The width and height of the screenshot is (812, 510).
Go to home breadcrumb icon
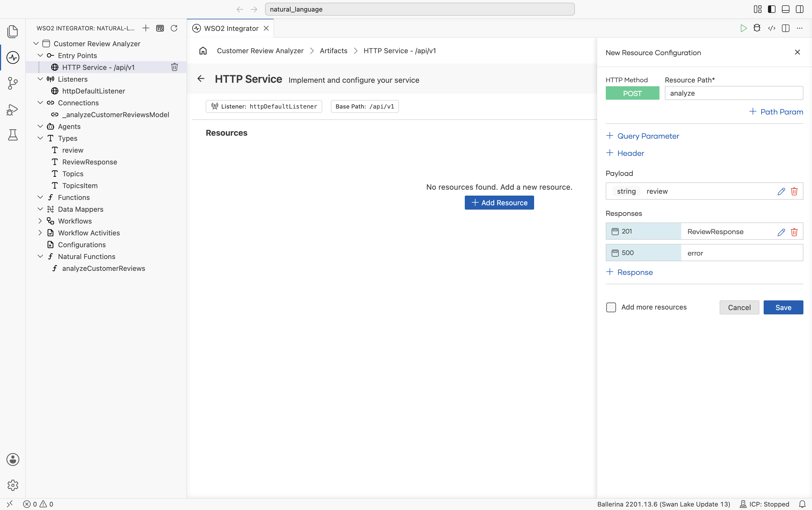pos(203,51)
